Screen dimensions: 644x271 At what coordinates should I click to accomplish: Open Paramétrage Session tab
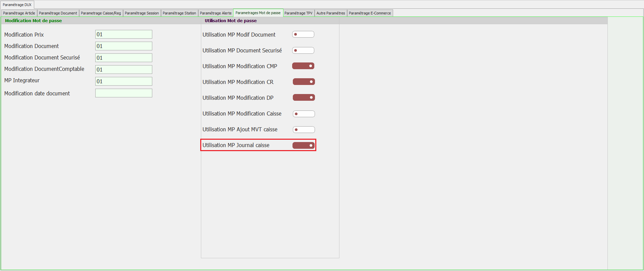[x=142, y=13]
